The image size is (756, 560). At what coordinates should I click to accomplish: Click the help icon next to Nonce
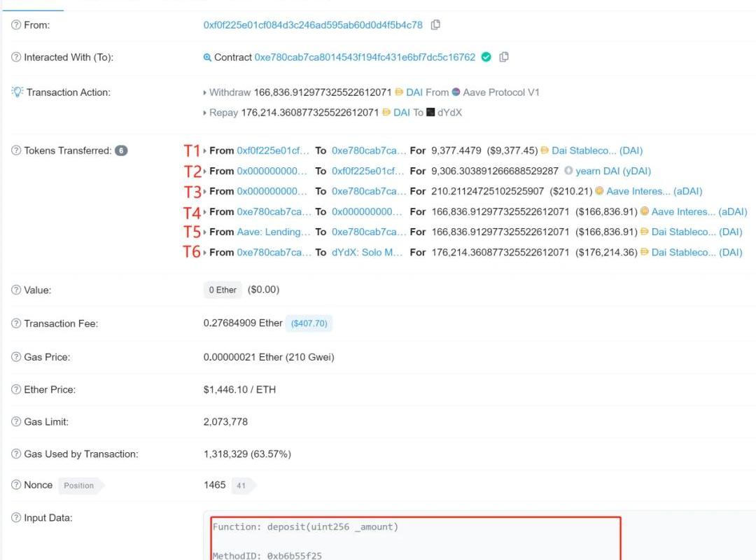pos(16,485)
